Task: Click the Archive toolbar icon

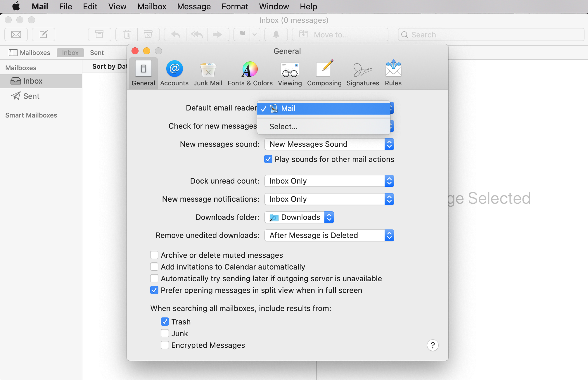Action: [99, 34]
